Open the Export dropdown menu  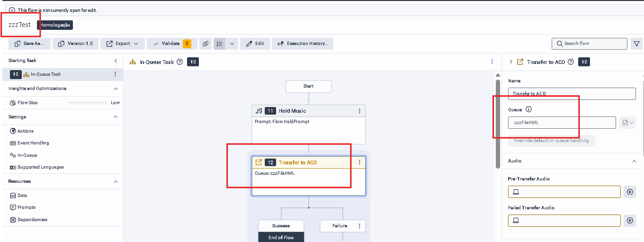(x=122, y=44)
